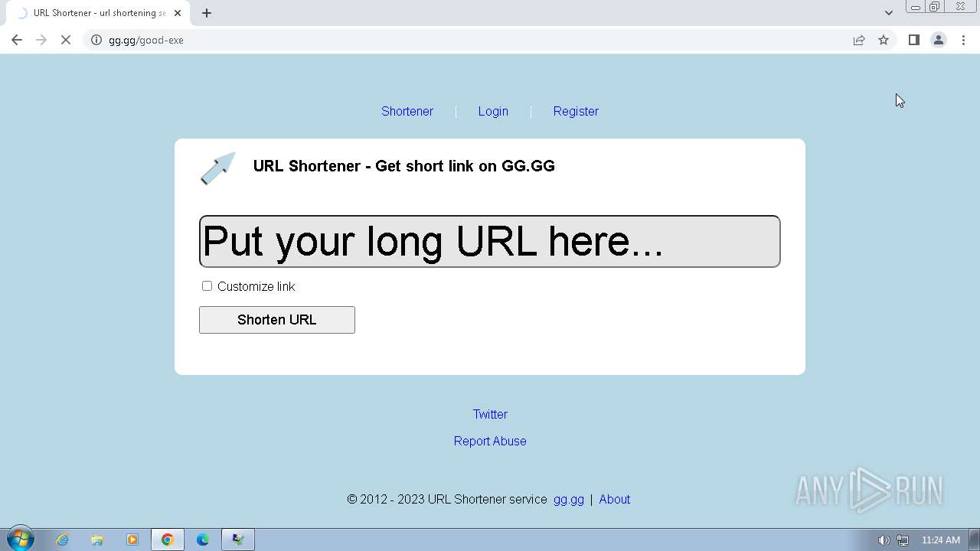Open Chrome three-dot menu
Viewport: 980px width, 551px height.
click(963, 40)
